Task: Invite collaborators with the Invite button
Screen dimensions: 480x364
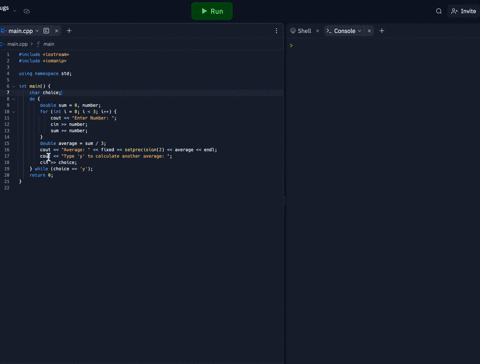Action: (x=464, y=11)
